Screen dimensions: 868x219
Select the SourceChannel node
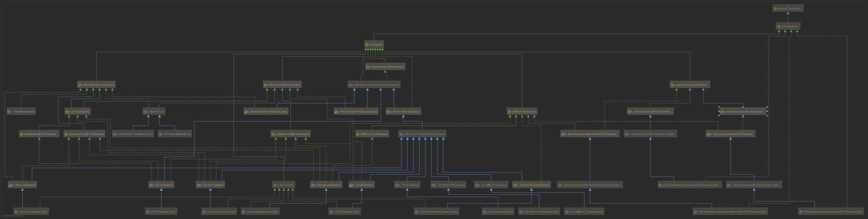(23, 185)
